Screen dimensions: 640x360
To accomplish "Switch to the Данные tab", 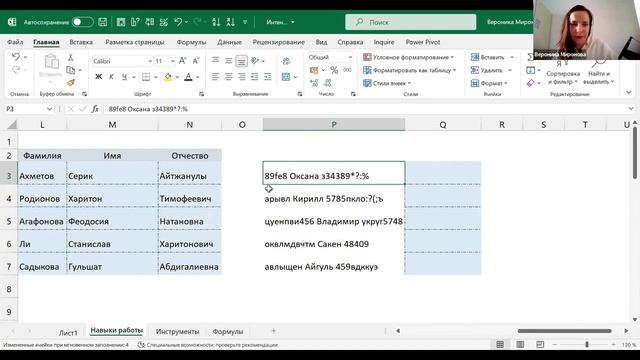I will coord(229,42).
